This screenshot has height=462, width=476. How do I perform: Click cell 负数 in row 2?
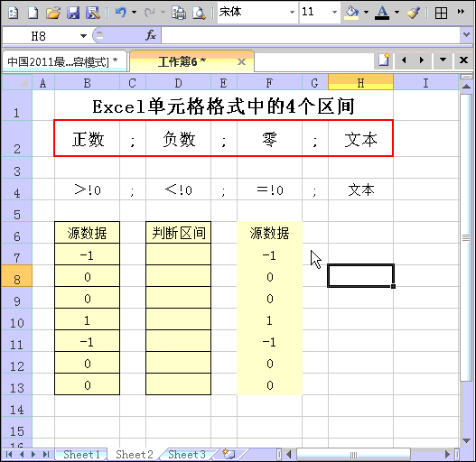pos(179,139)
